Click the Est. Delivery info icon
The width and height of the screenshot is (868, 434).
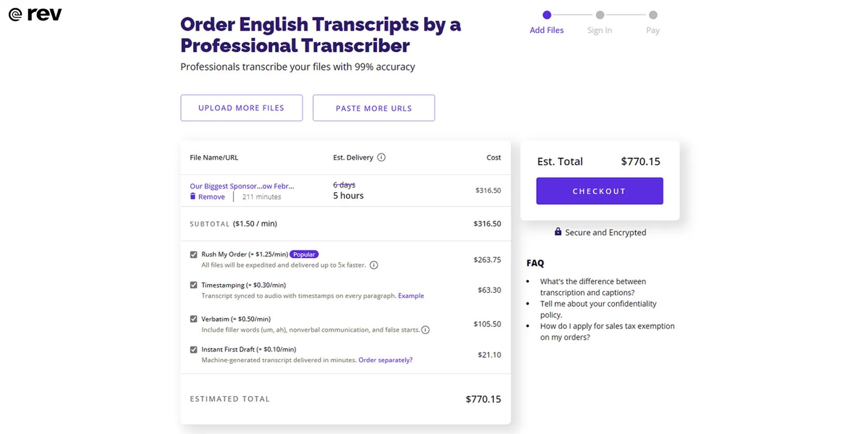[381, 158]
